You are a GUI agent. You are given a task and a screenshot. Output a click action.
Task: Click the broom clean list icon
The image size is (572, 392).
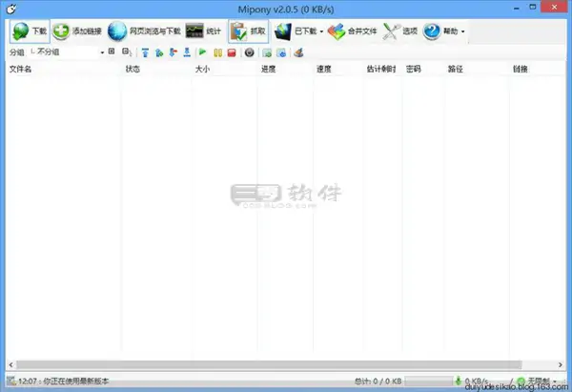click(298, 52)
